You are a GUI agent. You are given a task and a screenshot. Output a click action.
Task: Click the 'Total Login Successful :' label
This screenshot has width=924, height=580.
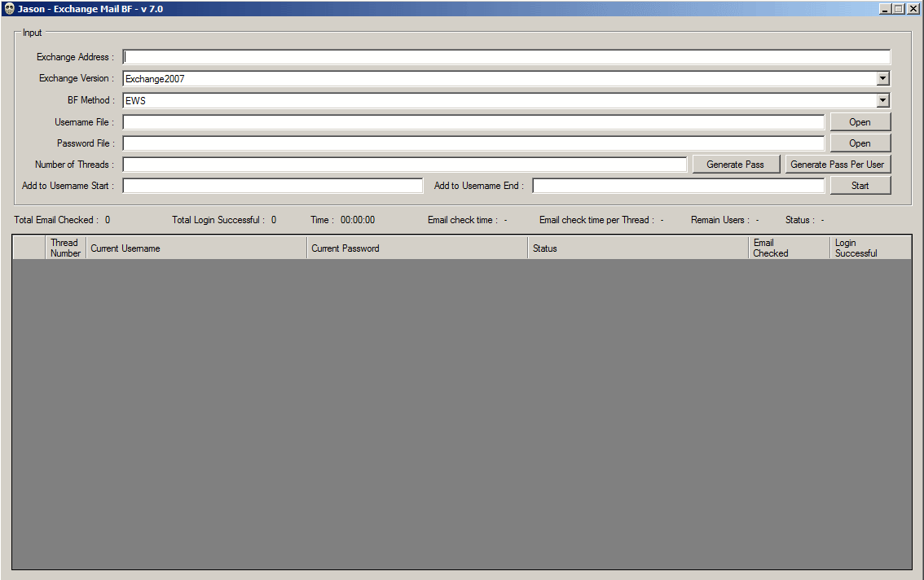click(x=218, y=220)
